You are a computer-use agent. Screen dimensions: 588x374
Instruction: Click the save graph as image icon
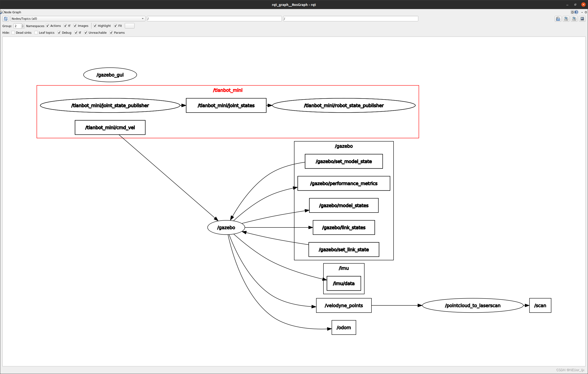[x=582, y=19]
